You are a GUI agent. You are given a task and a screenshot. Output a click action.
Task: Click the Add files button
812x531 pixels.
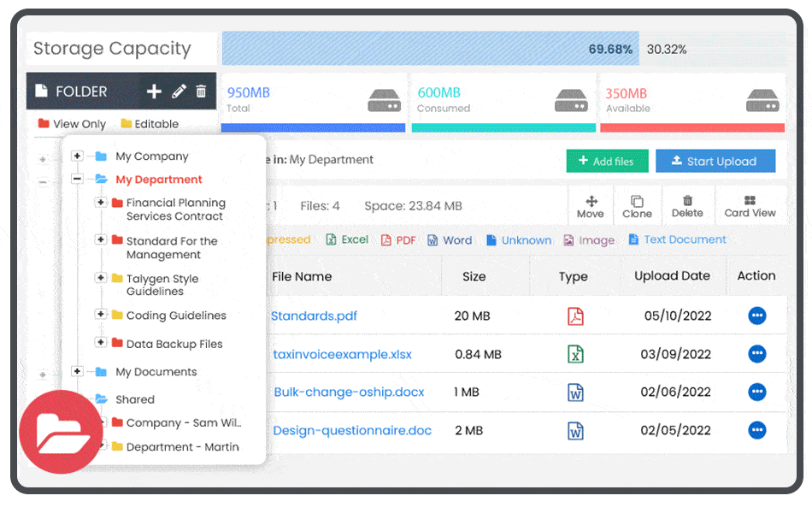(607, 161)
